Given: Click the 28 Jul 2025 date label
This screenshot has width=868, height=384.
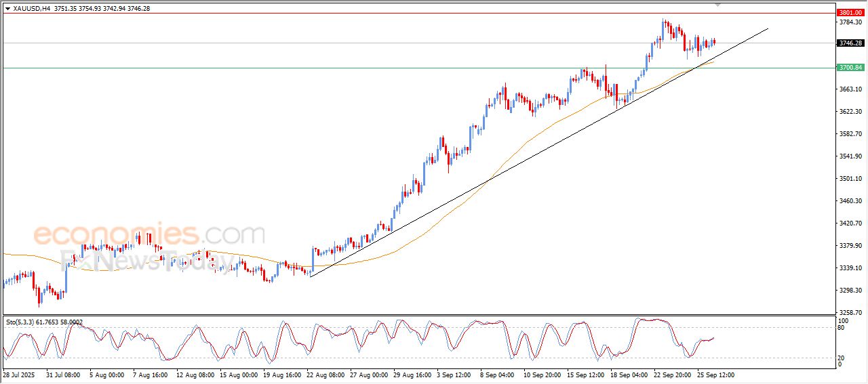Looking at the screenshot, I should (19, 375).
